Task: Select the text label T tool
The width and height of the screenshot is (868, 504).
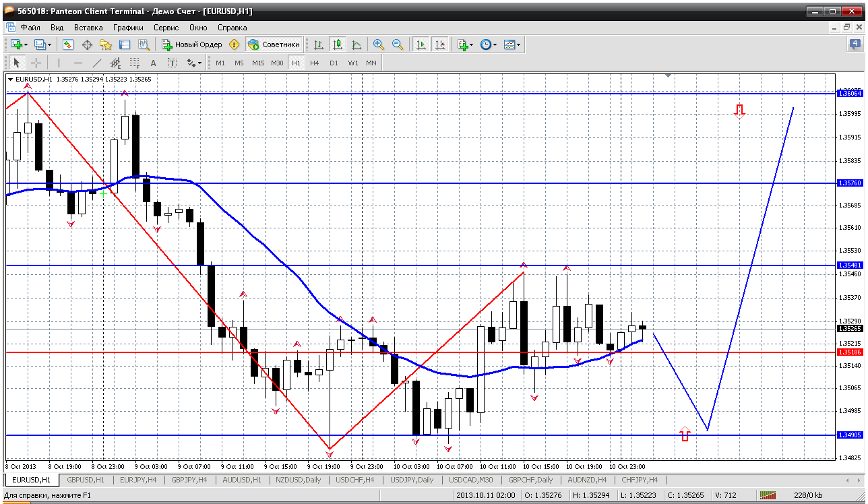Action: [172, 63]
